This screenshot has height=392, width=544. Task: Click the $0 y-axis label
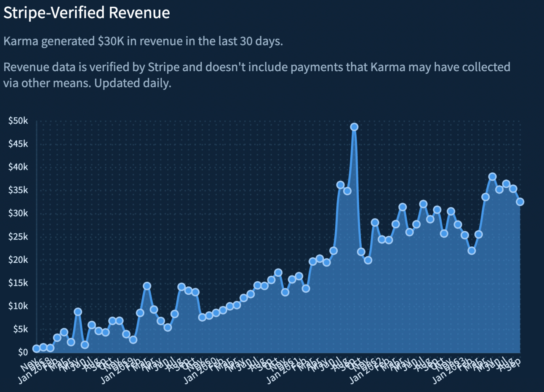(23, 352)
